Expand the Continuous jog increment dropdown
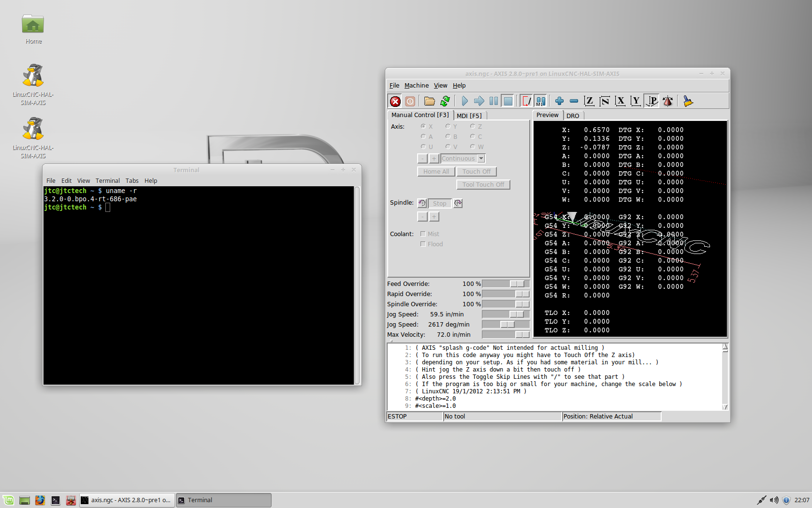The image size is (812, 508). (x=481, y=159)
